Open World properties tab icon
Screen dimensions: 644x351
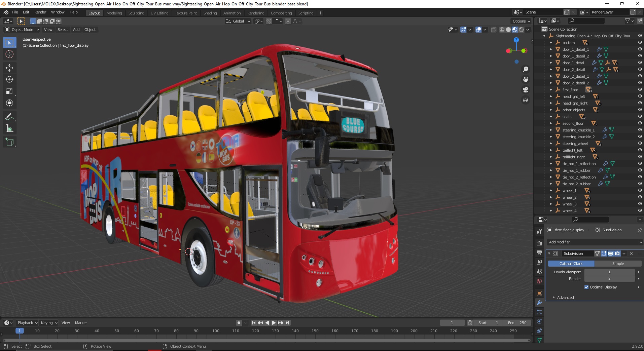click(x=539, y=281)
